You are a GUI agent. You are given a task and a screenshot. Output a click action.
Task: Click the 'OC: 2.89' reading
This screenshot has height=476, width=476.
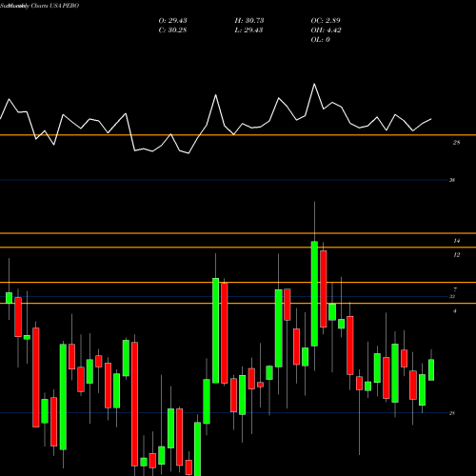click(326, 20)
